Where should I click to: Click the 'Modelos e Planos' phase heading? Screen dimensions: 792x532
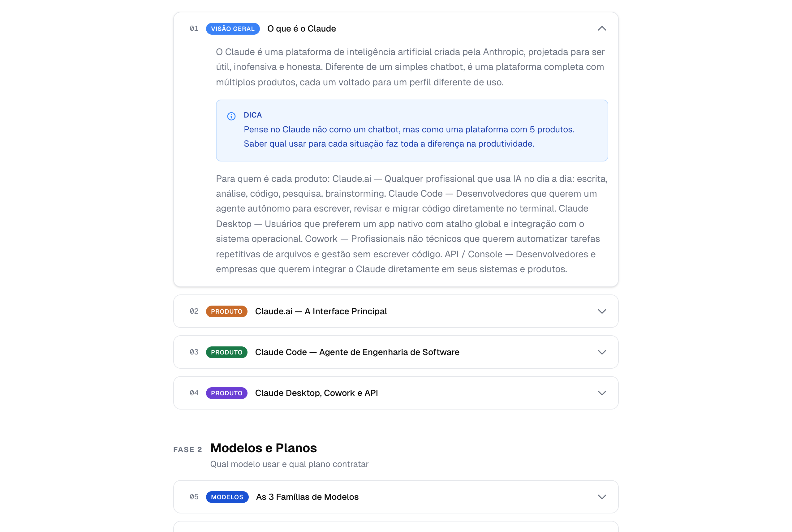pos(263,448)
